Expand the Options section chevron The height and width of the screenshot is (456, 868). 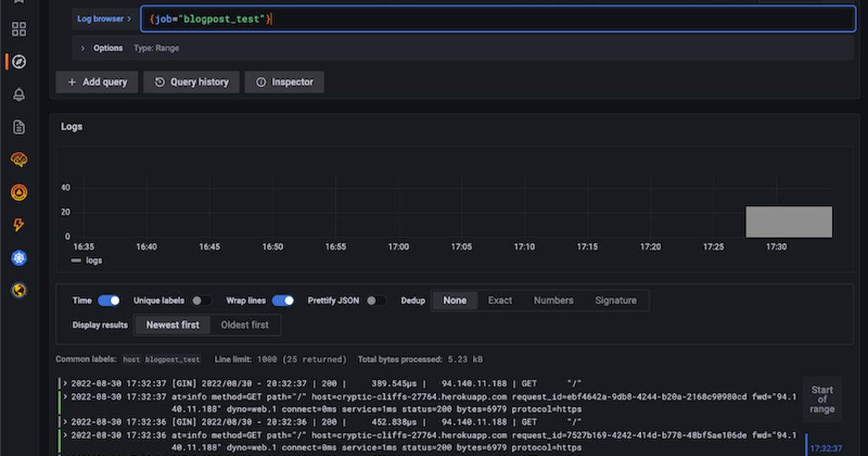[x=82, y=48]
